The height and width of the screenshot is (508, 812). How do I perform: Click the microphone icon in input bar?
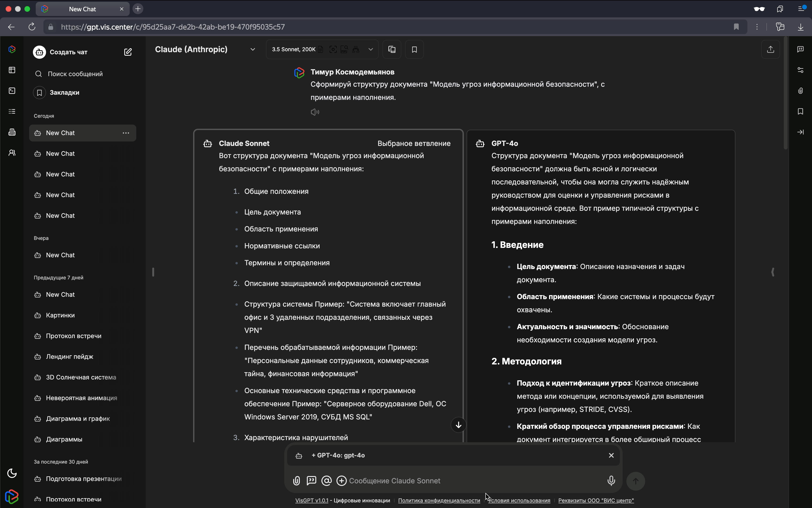tap(611, 481)
